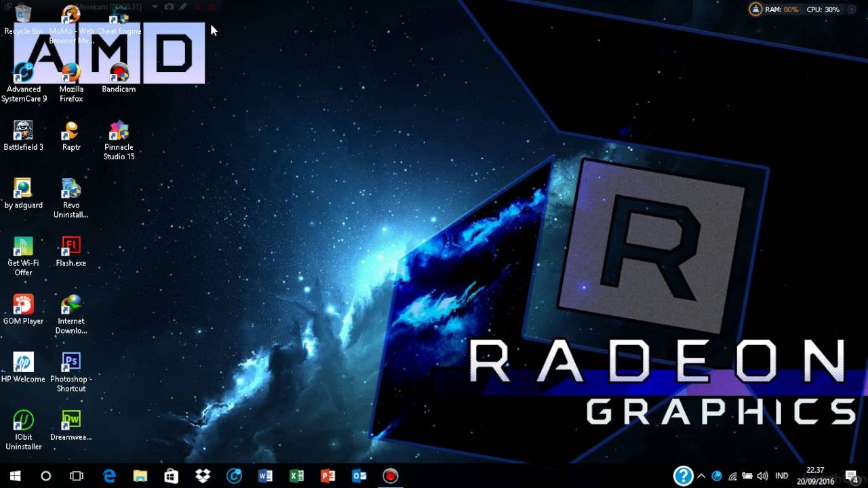
Task: Open Advanced SystemCare 9 shortcut
Action: [24, 83]
